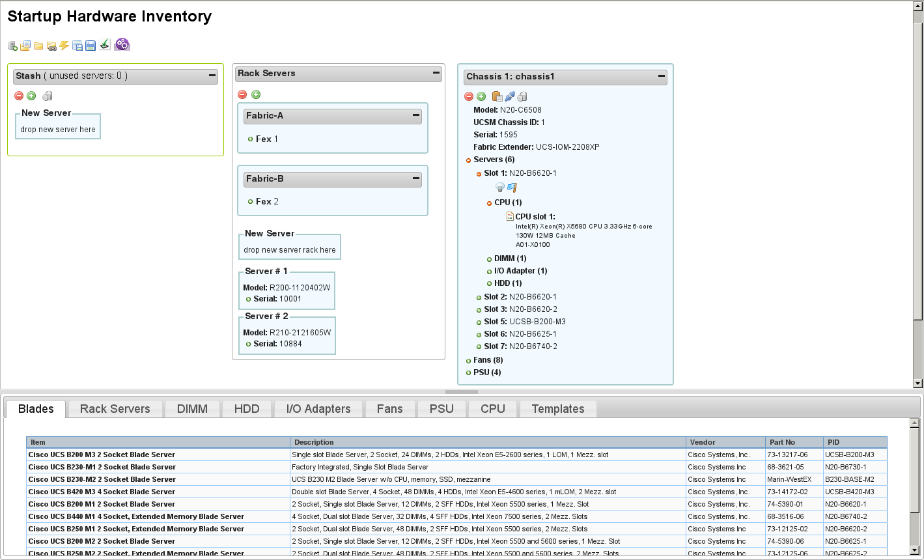Screen dimensions: 924x560
Task: Click the blue connector plug icon in Chassis 1
Action: [x=510, y=96]
